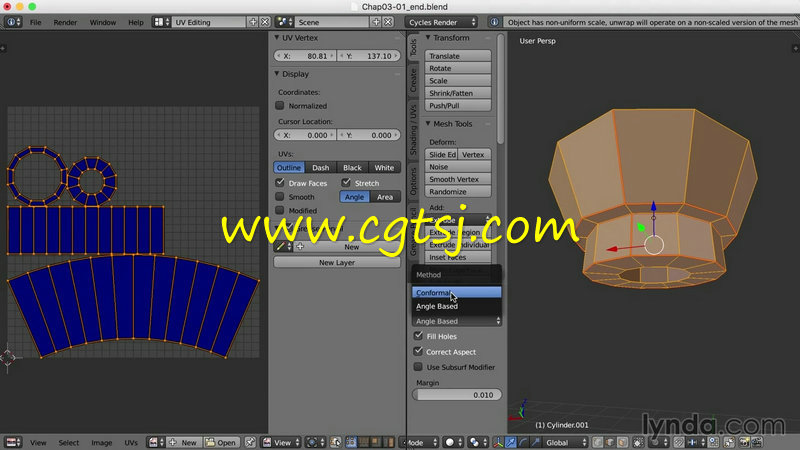Click the Smooth Vertex button
This screenshot has width=800, height=450.
pyautogui.click(x=458, y=179)
